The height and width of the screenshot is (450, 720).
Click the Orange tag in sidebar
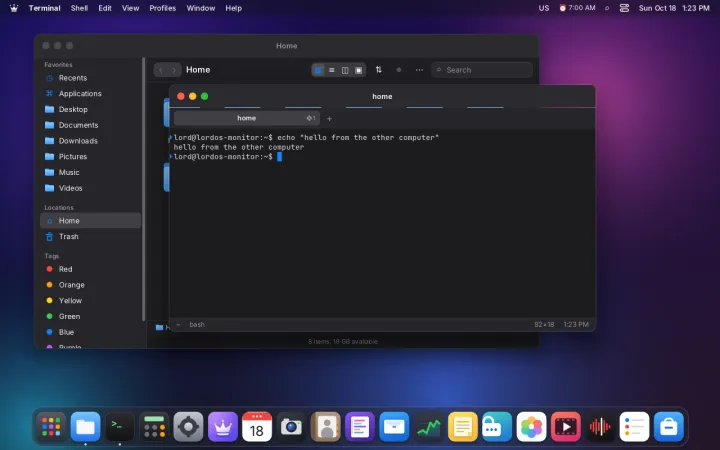pos(90,285)
